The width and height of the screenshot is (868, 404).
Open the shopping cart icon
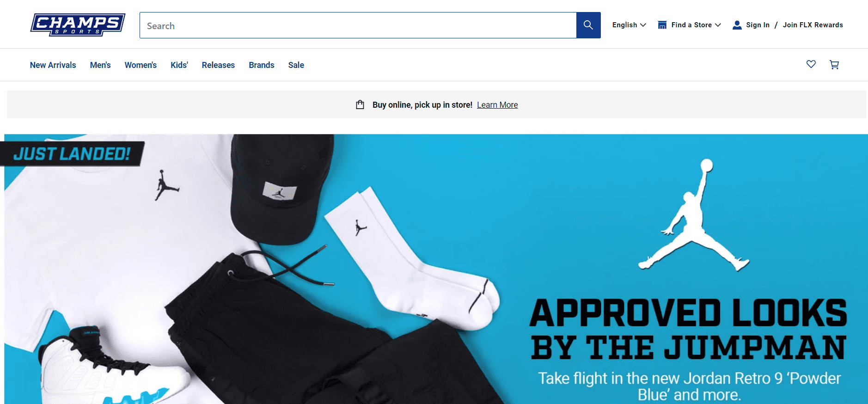click(x=834, y=65)
